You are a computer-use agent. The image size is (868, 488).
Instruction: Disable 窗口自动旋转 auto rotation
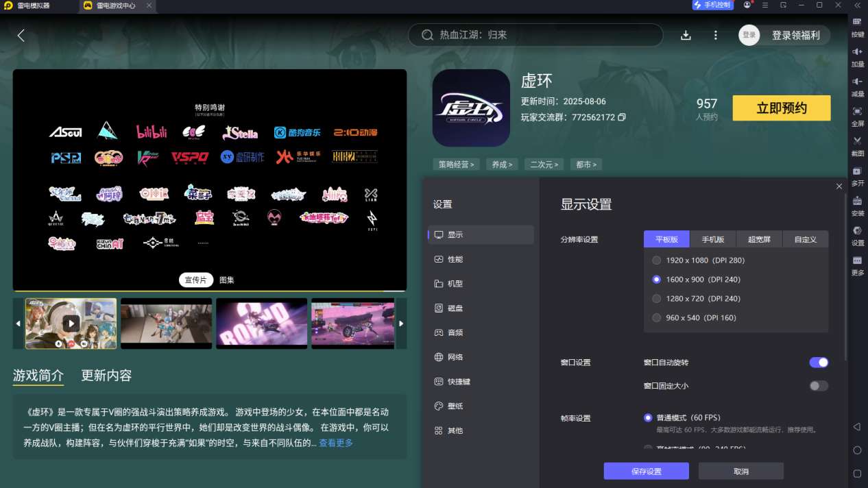pyautogui.click(x=818, y=362)
